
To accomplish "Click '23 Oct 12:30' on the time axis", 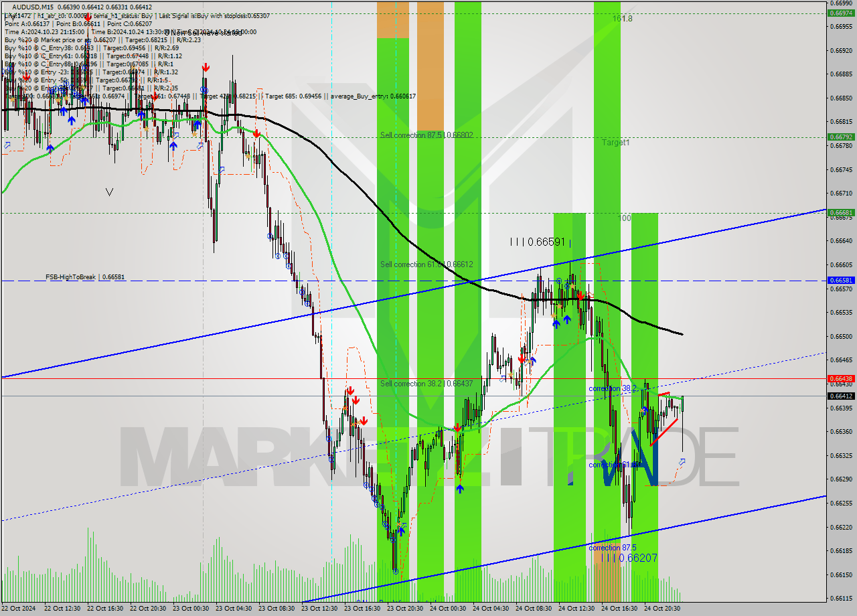I will (319, 609).
